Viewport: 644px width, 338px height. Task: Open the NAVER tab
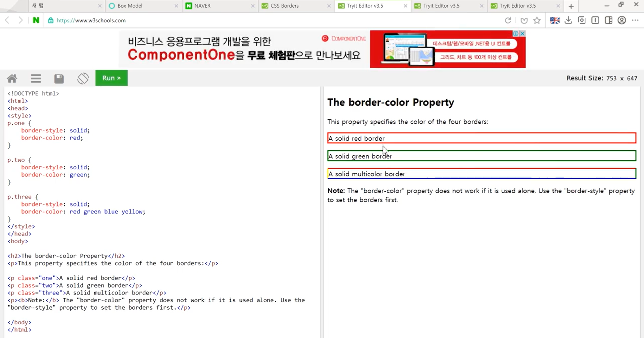coord(202,6)
